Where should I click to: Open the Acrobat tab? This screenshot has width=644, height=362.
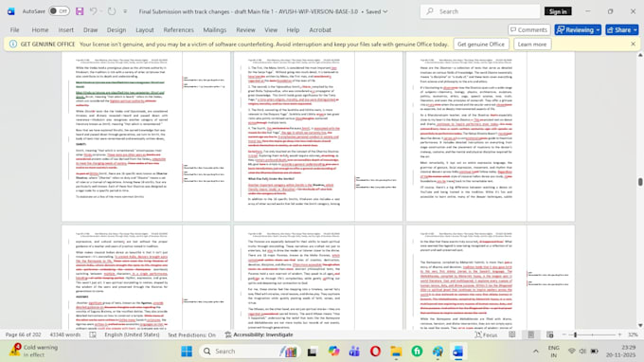coord(320,30)
